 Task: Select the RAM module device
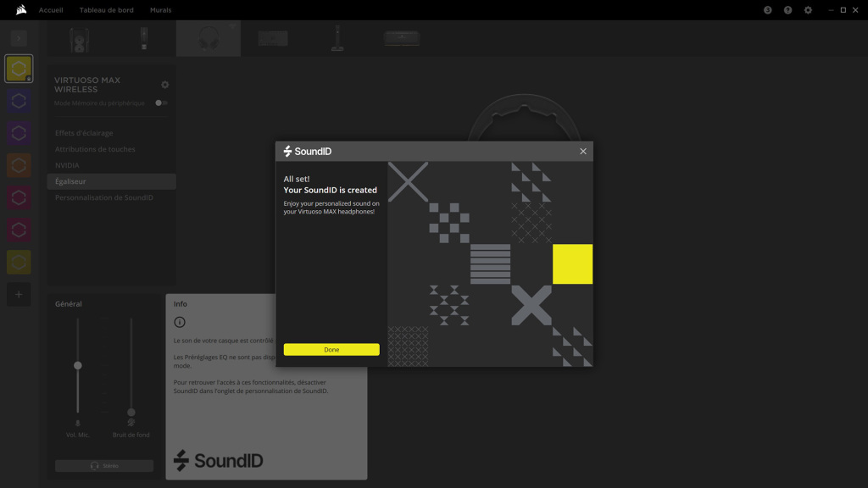tap(402, 38)
